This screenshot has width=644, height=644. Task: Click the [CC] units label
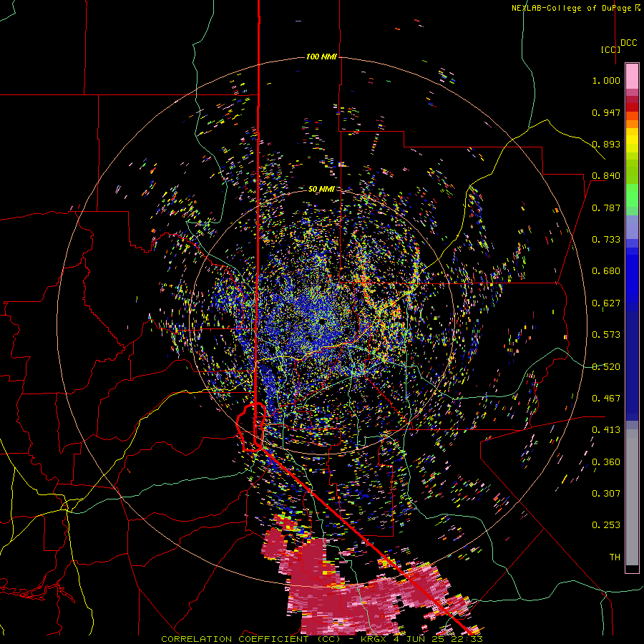[610, 49]
